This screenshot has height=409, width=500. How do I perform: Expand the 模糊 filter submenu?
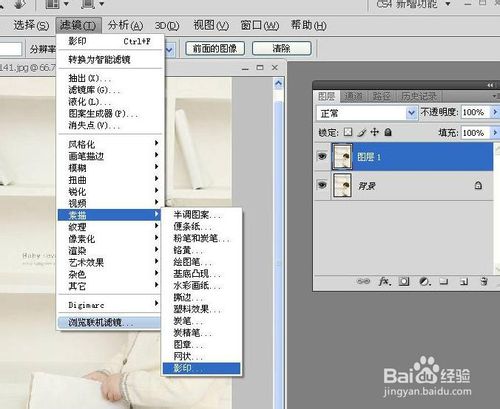pyautogui.click(x=110, y=168)
